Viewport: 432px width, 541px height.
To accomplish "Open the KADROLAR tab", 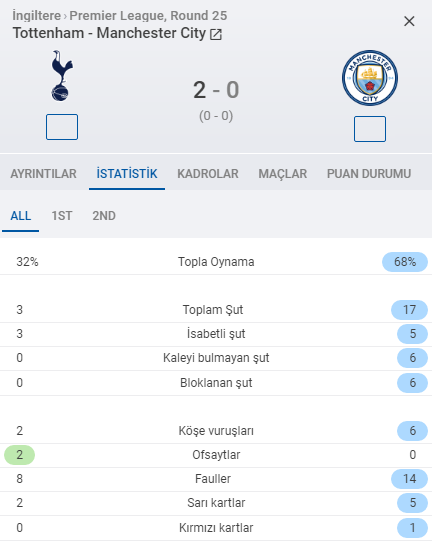I will 208,174.
